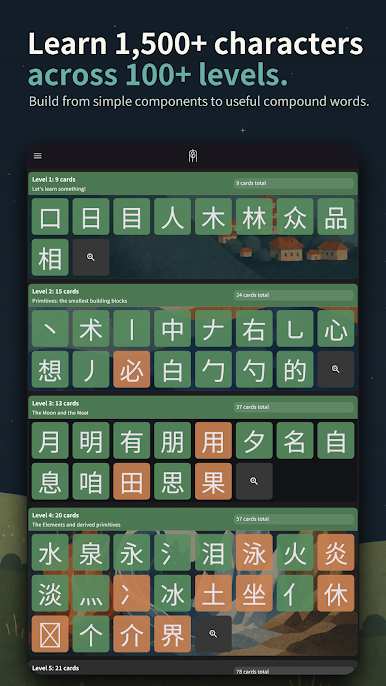This screenshot has width=386, height=686.
Task: Open the hamburger menu
Action: click(38, 156)
